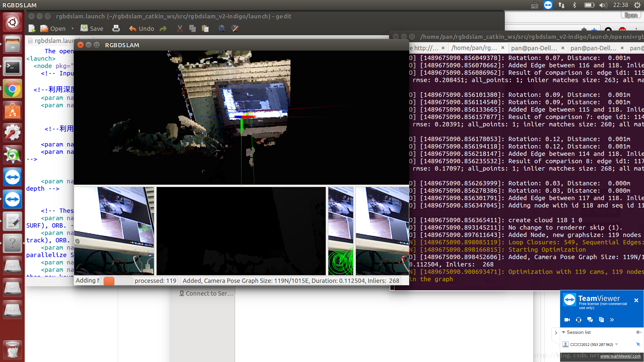Viewport: 644px width, 362px height.
Task: Click the print icon in gedit toolbar
Action: click(x=116, y=28)
